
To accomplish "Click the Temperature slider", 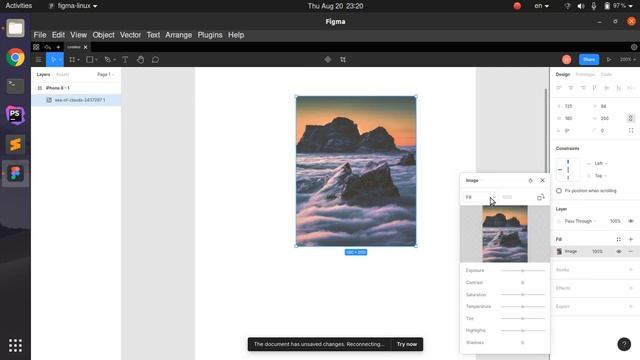I will 522,307.
